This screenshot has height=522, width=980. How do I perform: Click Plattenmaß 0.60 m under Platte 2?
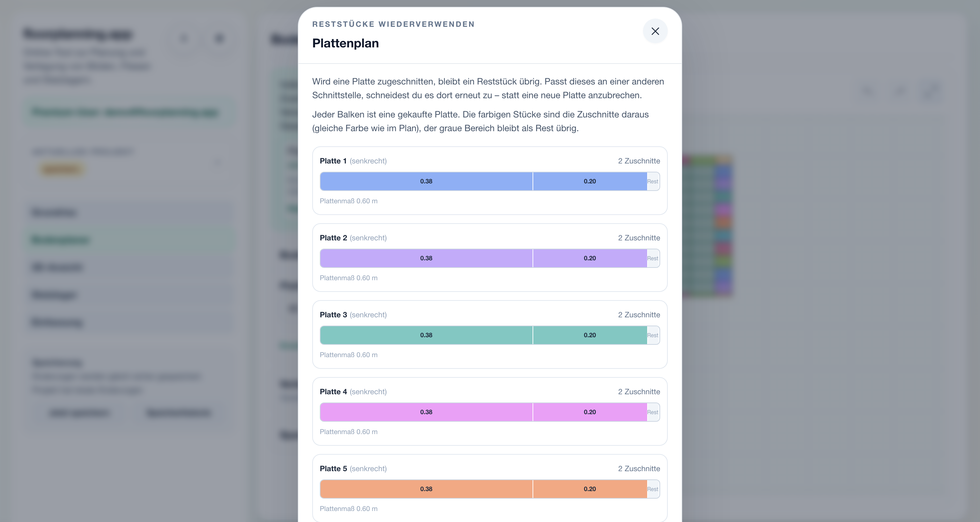click(349, 278)
